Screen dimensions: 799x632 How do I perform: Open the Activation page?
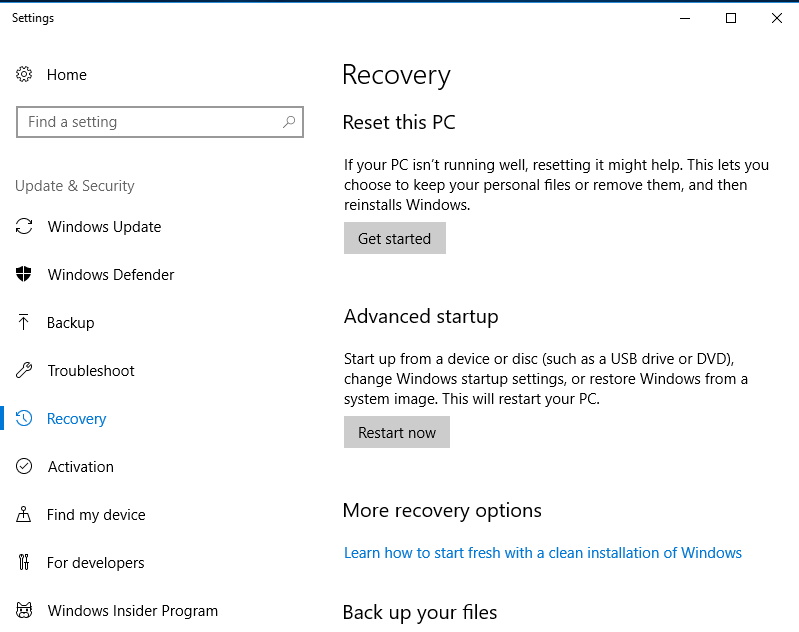pos(81,466)
